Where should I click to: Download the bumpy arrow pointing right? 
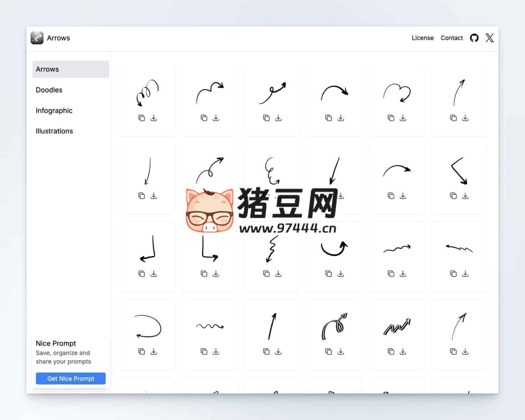[x=216, y=118]
